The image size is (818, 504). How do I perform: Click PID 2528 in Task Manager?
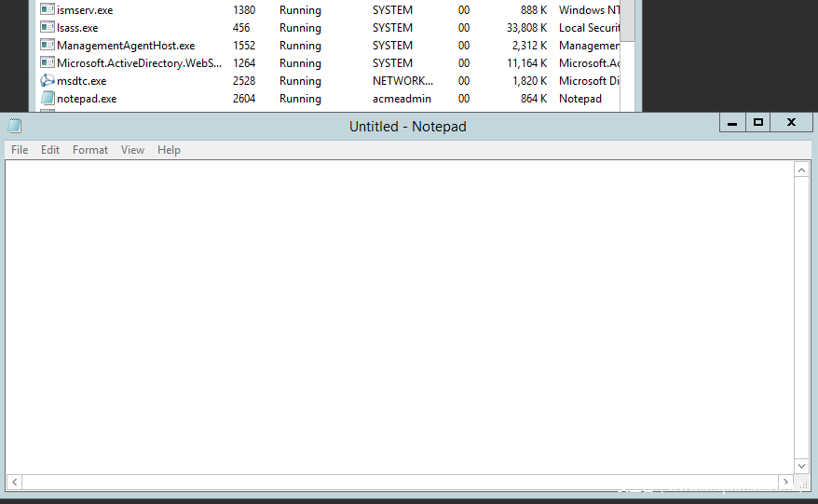tap(244, 81)
